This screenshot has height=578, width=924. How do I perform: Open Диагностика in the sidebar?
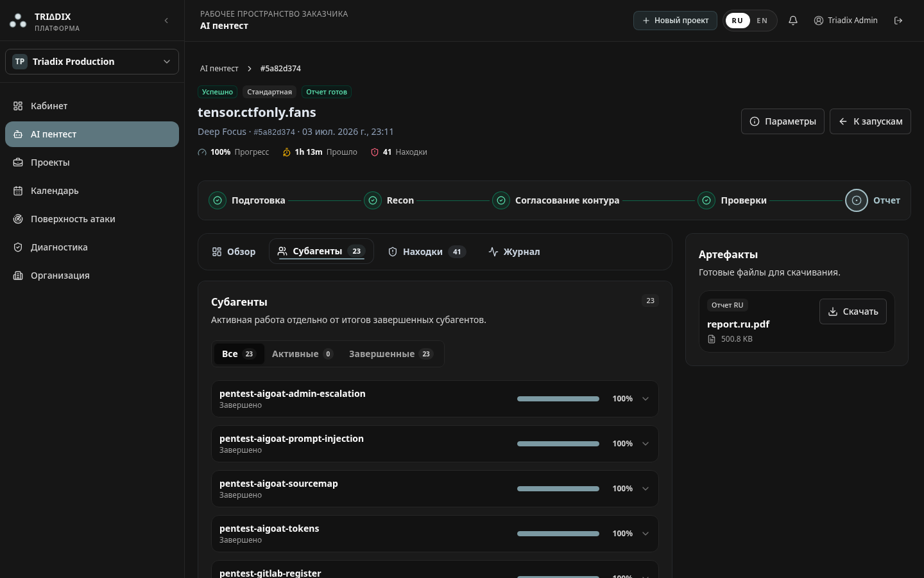coord(92,247)
